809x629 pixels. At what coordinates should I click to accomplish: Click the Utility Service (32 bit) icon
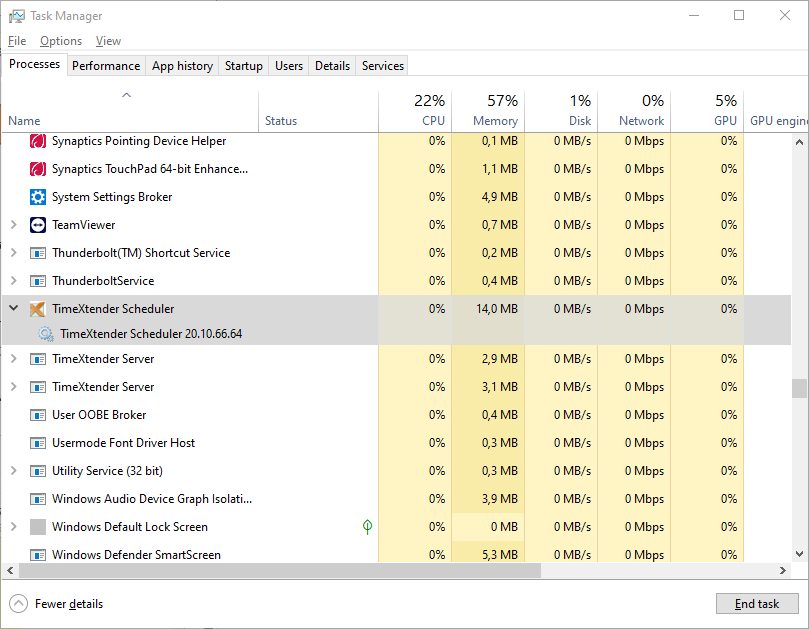pyautogui.click(x=38, y=471)
